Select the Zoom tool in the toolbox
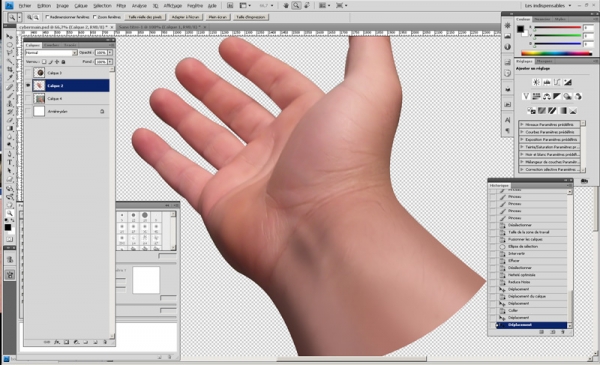The height and width of the screenshot is (365, 600). (10, 213)
